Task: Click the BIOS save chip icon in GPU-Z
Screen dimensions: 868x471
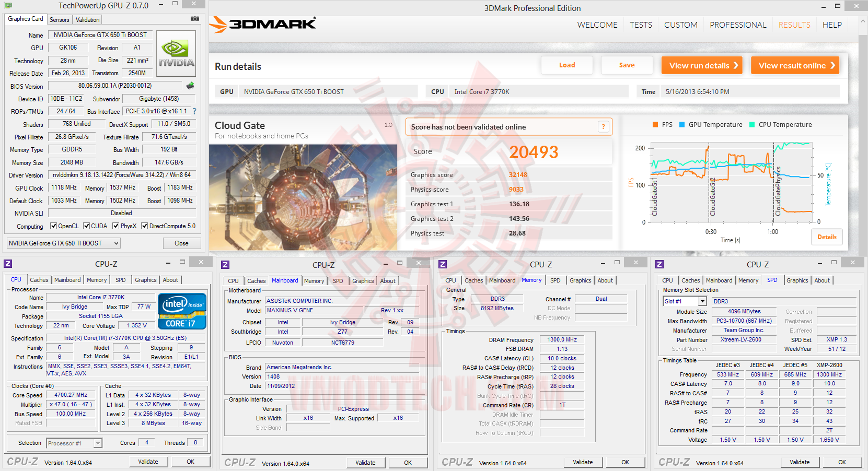Action: point(190,86)
